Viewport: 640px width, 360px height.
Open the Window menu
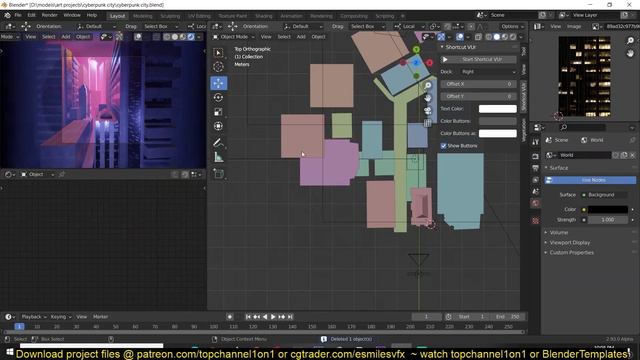(x=72, y=16)
